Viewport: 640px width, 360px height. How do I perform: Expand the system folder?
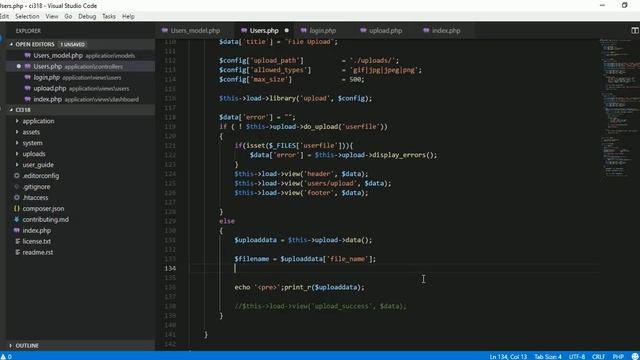pos(32,143)
